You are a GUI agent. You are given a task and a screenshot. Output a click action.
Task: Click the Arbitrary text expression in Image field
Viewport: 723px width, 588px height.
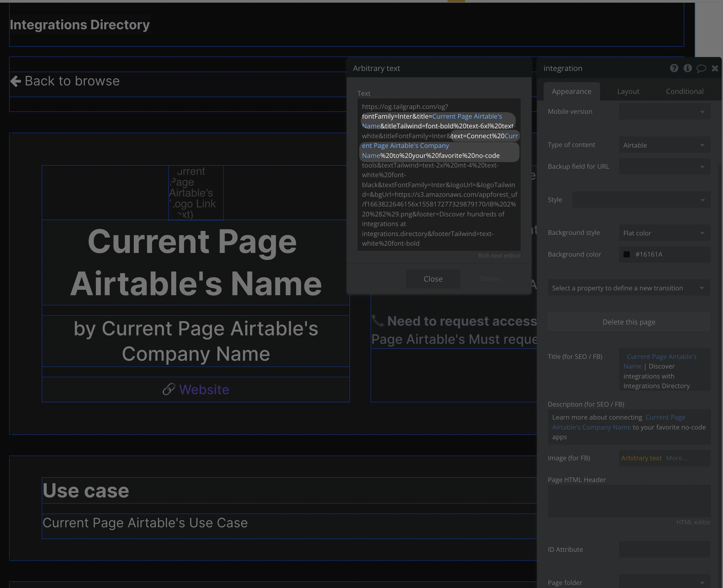point(641,458)
